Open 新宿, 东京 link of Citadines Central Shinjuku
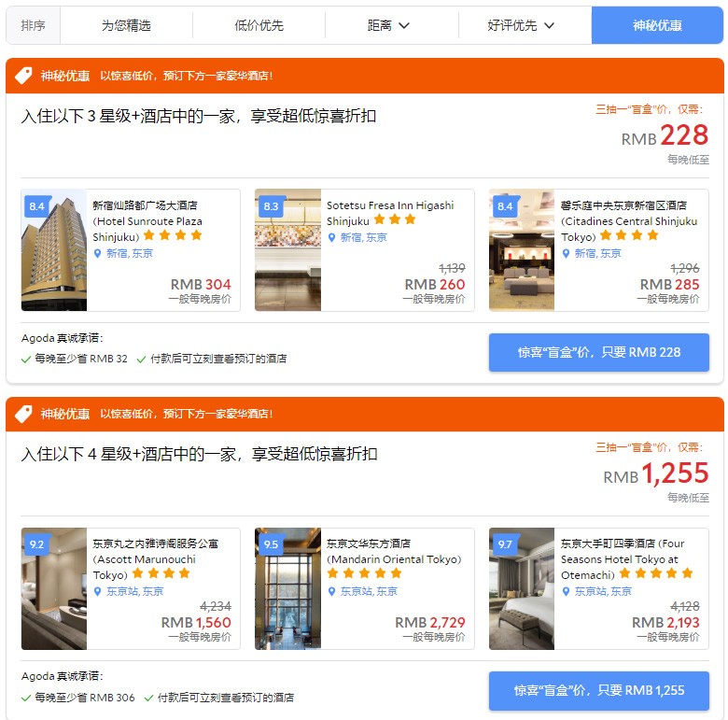Image resolution: width=728 pixels, height=720 pixels. (x=597, y=254)
